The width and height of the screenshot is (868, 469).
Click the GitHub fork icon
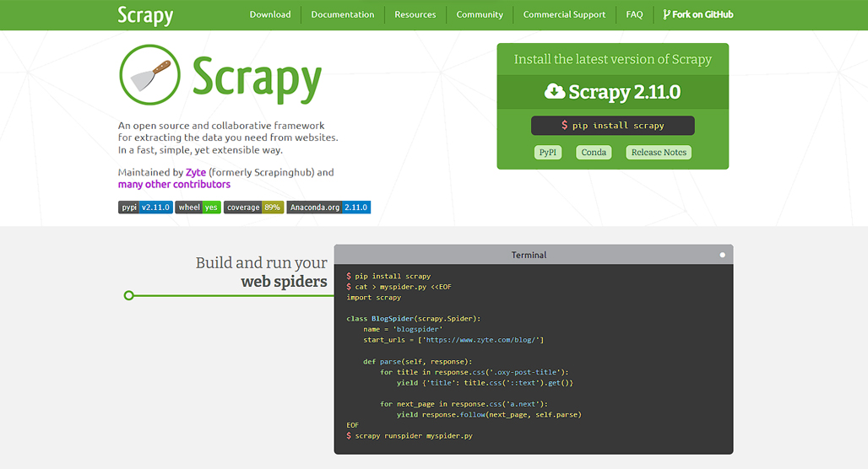[666, 14]
